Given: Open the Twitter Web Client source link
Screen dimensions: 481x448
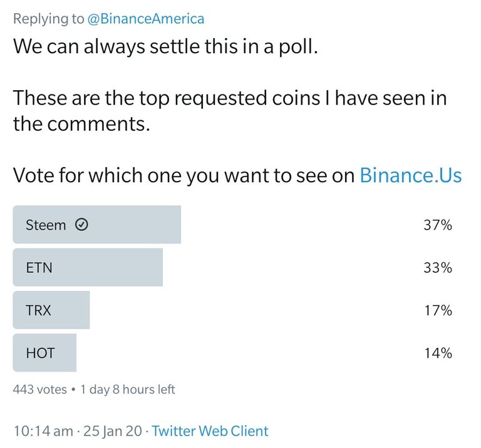Looking at the screenshot, I should tap(210, 431).
